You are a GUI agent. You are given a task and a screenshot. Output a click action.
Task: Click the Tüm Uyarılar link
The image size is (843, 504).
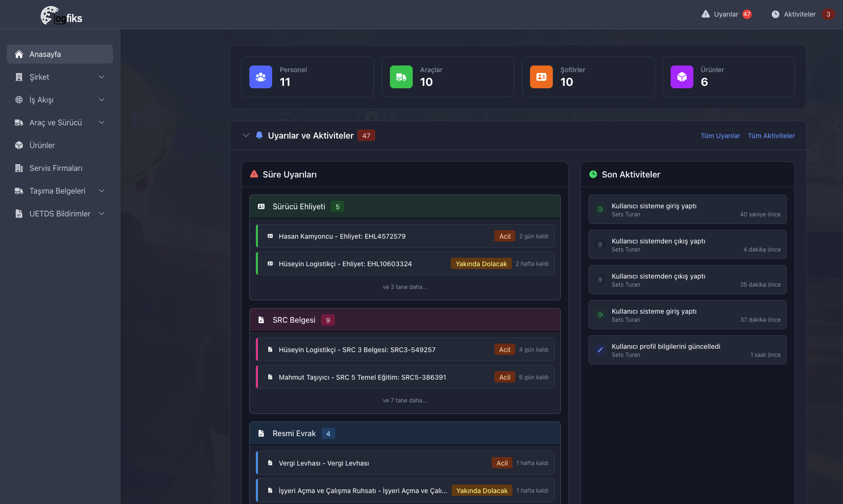point(720,136)
